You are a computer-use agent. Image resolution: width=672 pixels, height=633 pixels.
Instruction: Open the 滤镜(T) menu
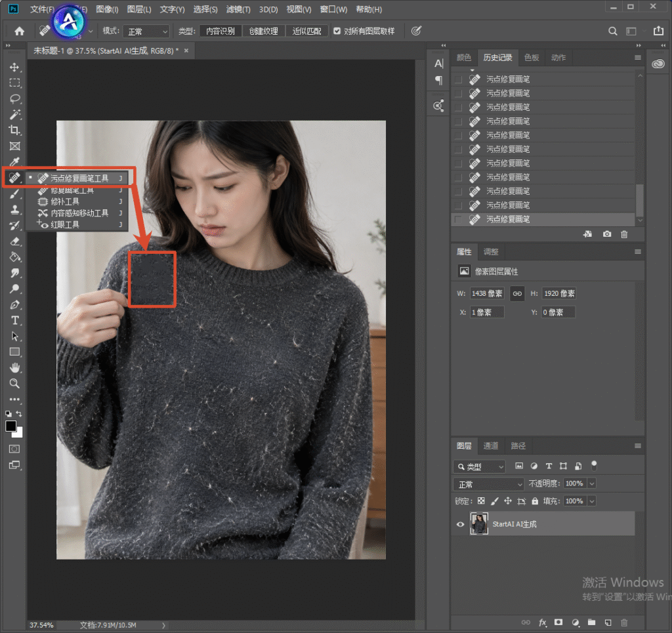tap(238, 9)
